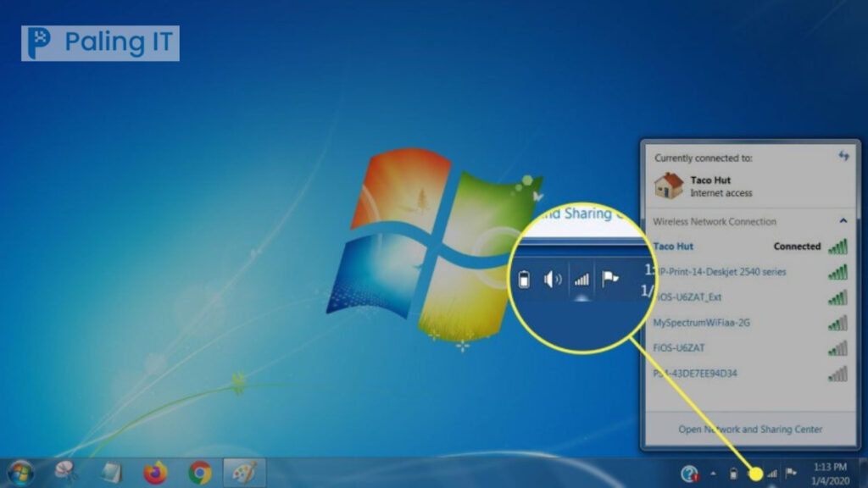Image resolution: width=868 pixels, height=488 pixels.
Task: Select the Print-14-Deskjet 2540 series network
Action: (750, 272)
